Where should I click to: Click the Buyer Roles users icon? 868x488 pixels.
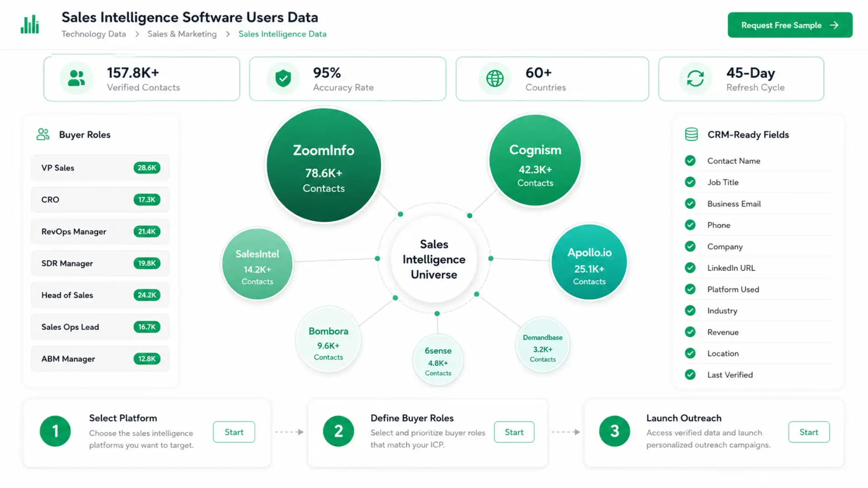pos(43,134)
